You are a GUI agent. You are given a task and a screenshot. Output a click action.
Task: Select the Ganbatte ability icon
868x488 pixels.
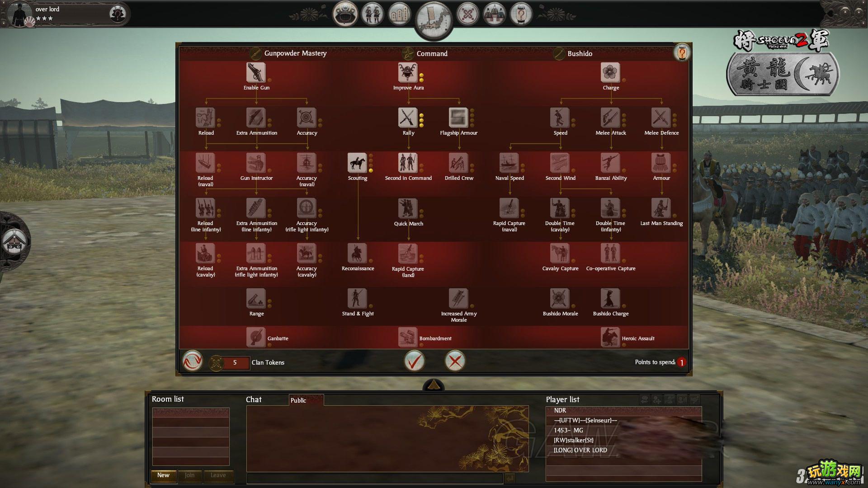click(x=256, y=337)
